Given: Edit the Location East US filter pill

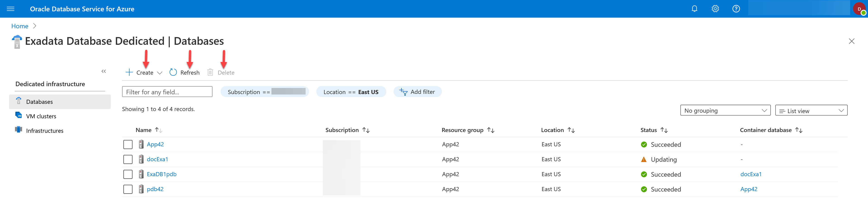Looking at the screenshot, I should (x=351, y=92).
